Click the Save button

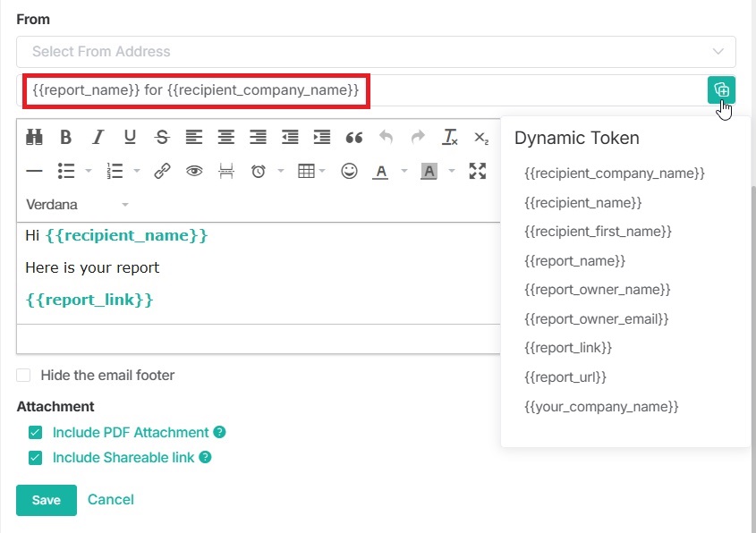(x=47, y=500)
